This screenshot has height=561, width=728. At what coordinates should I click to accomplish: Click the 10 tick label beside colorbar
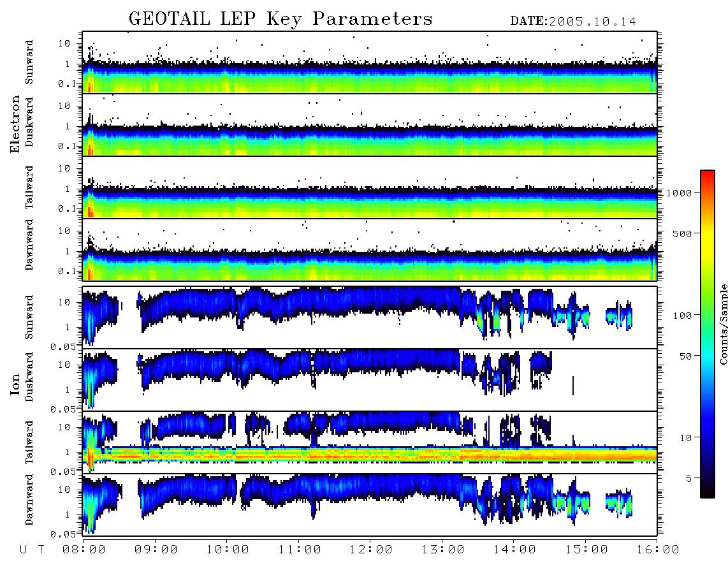[685, 438]
